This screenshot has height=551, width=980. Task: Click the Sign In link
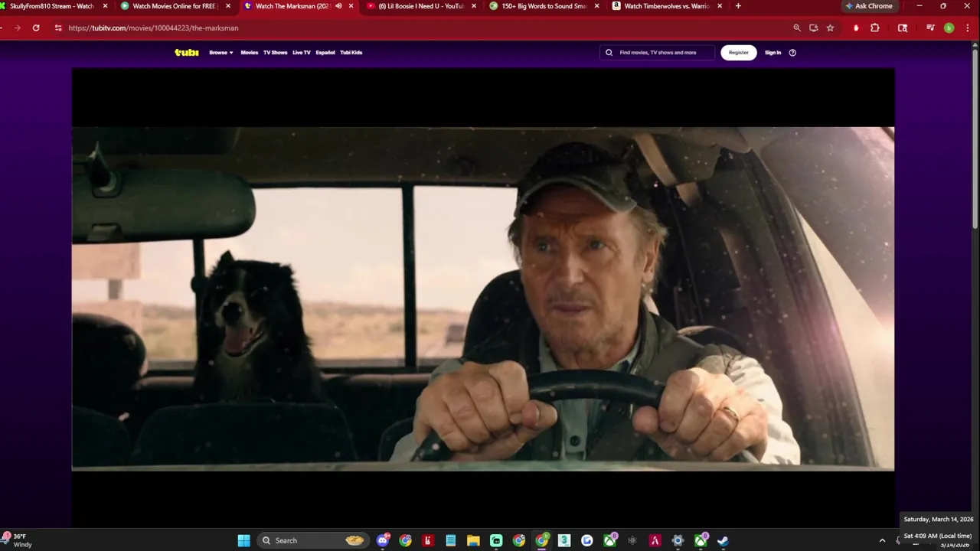[773, 53]
